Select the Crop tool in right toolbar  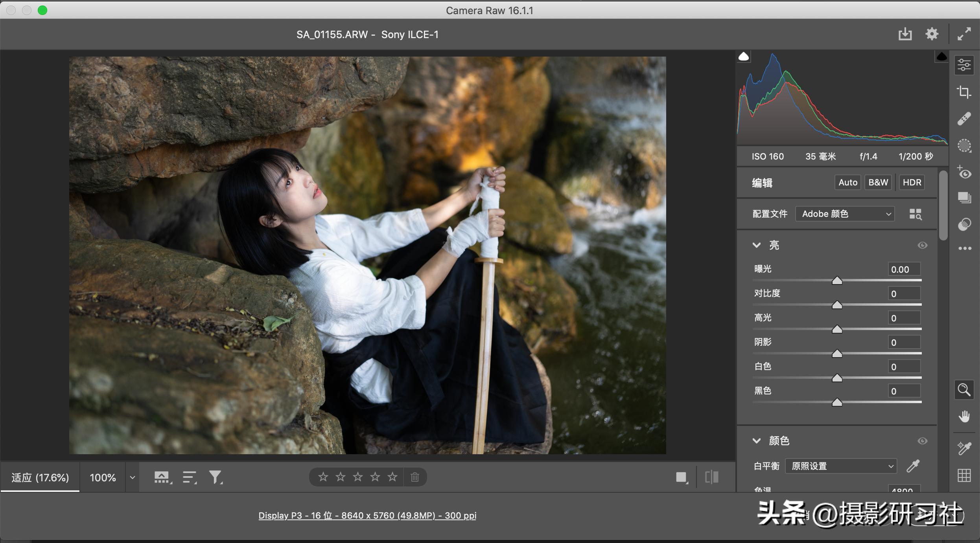pos(964,92)
